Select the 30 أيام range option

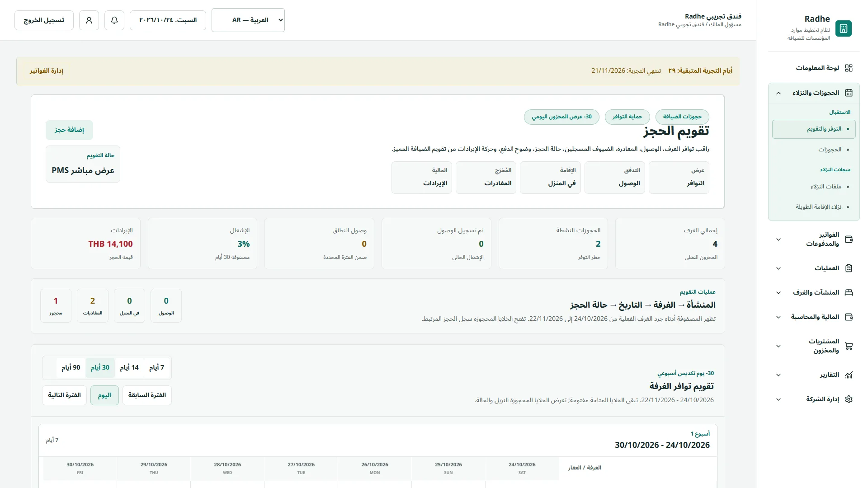[100, 368]
